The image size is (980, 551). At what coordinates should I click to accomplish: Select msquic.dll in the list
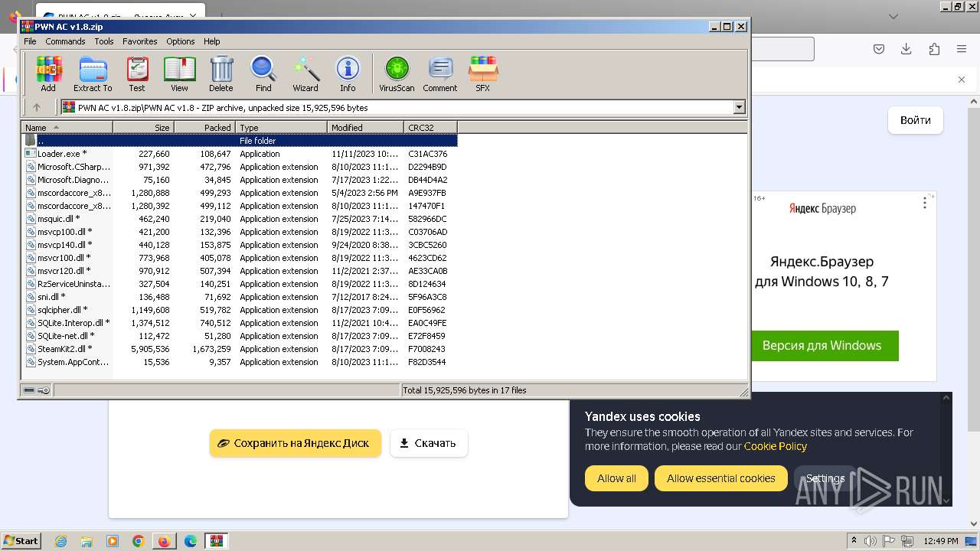[x=240, y=219]
